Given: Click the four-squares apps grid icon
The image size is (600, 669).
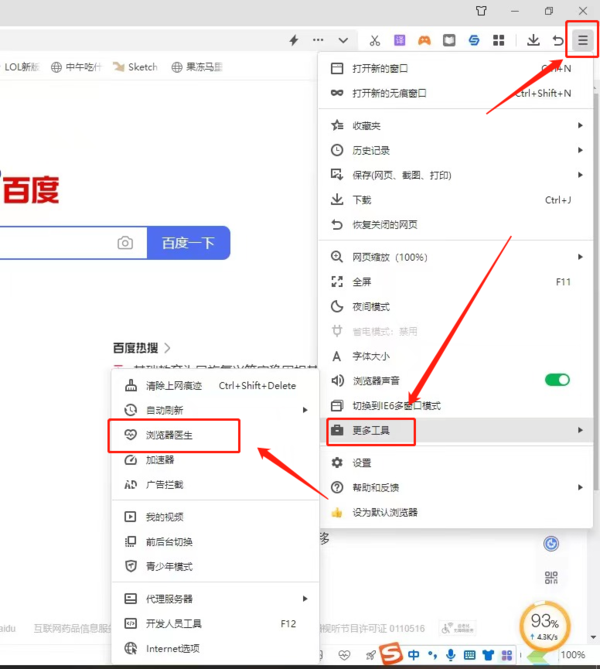Looking at the screenshot, I should [x=499, y=40].
